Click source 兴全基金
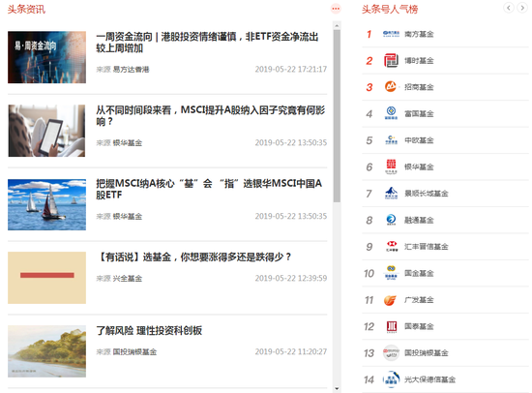Image resolution: width=532 pixels, height=393 pixels. pyautogui.click(x=128, y=278)
